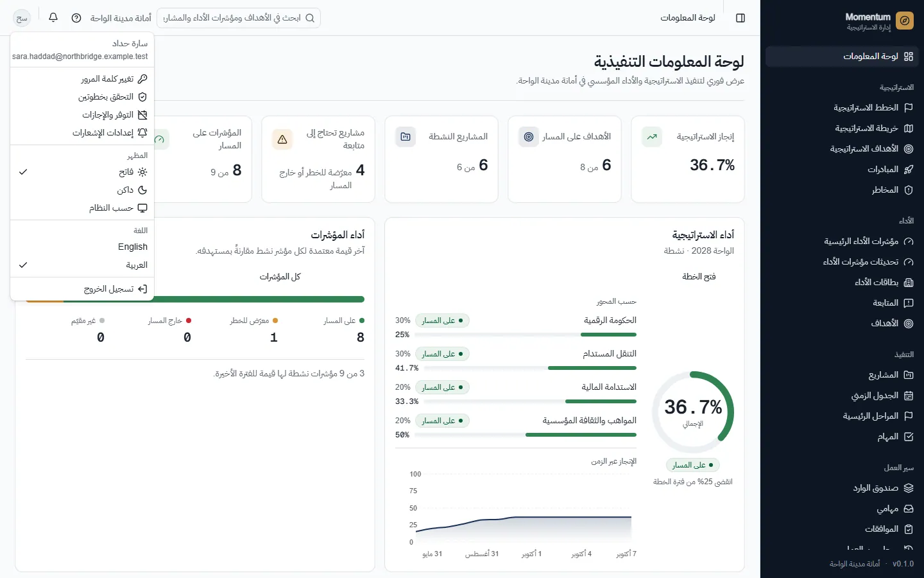The height and width of the screenshot is (578, 924).
Task: Click the فتح الخطة button
Action: tap(699, 277)
